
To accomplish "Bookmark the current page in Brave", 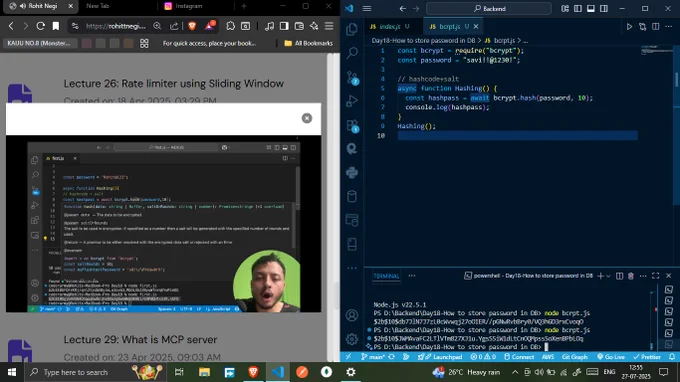I will click(56, 26).
